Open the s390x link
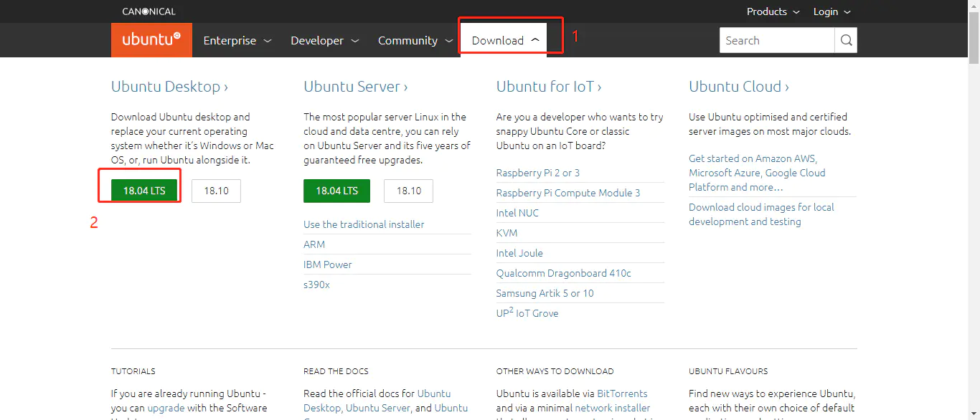The height and width of the screenshot is (420, 980). coord(316,285)
